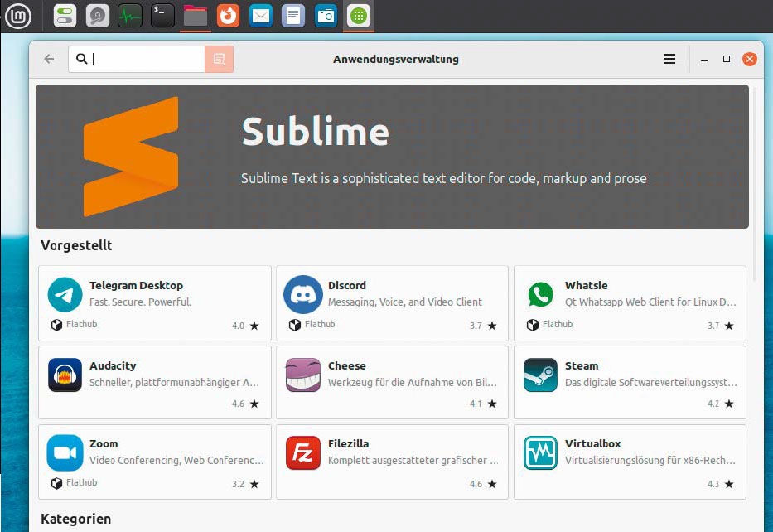Open the hamburger menu
The height and width of the screenshot is (532, 773).
tap(669, 59)
